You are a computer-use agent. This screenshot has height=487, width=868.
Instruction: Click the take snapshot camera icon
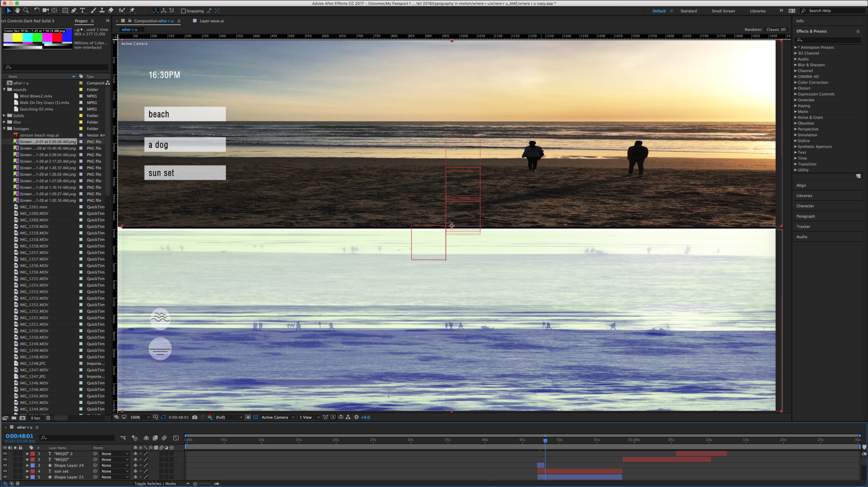pyautogui.click(x=195, y=417)
